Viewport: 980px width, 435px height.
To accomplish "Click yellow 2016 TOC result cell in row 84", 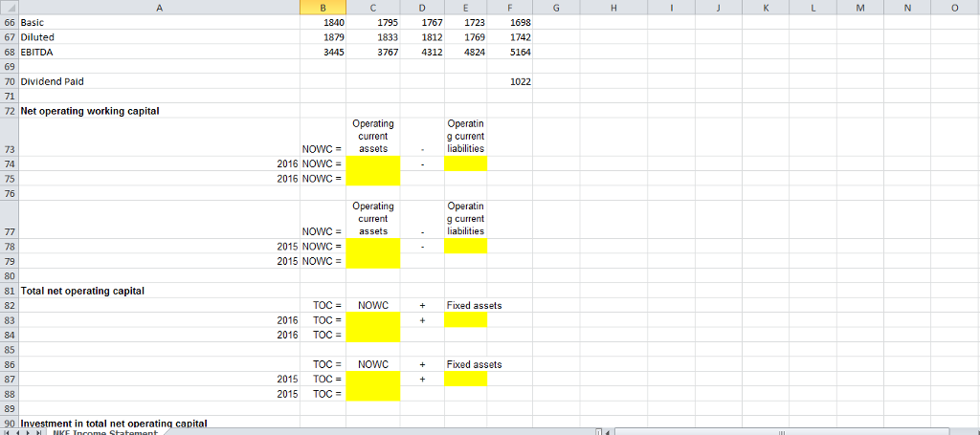I will (373, 336).
